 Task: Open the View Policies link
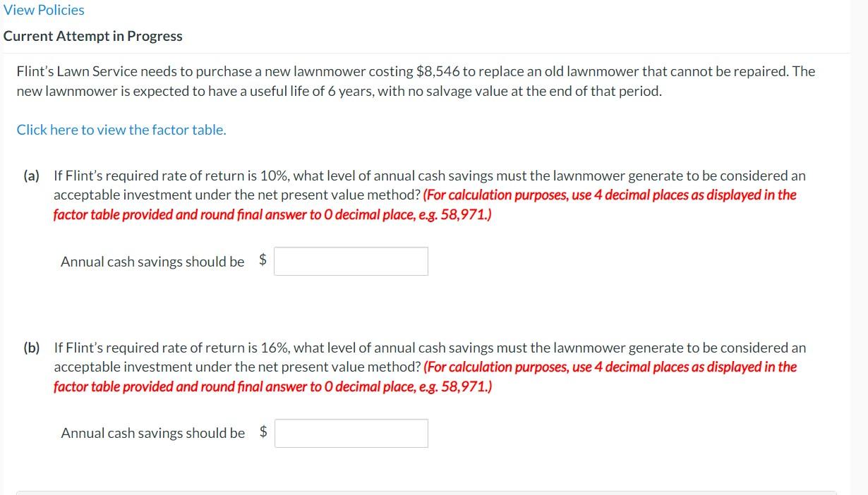pyautogui.click(x=43, y=9)
